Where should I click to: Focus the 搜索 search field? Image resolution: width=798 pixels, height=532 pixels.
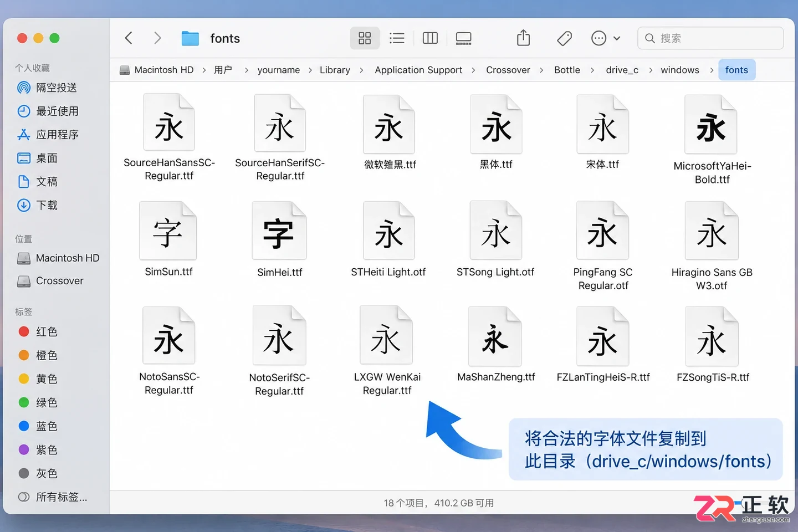[710, 38]
